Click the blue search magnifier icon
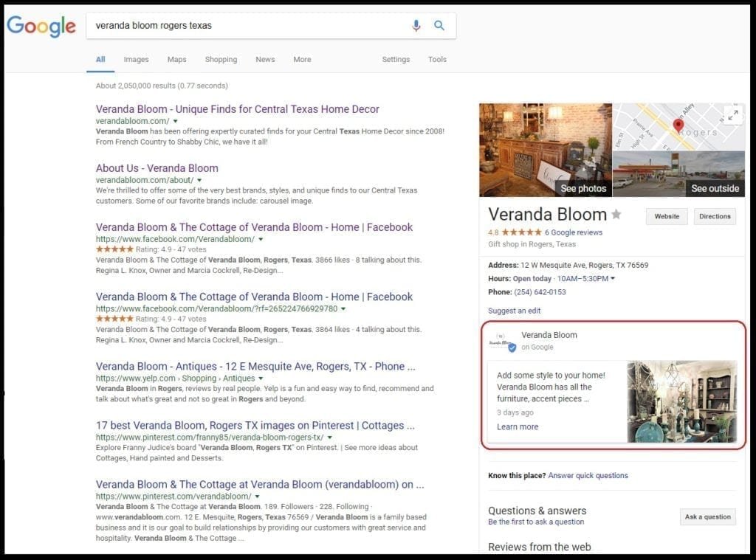Image resolution: width=756 pixels, height=560 pixels. [x=439, y=25]
